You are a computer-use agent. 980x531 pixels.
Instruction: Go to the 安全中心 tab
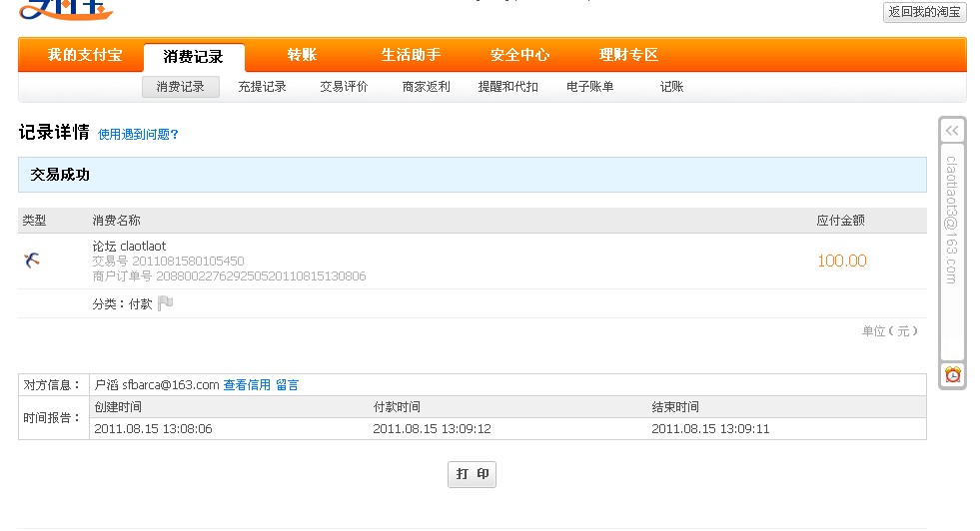tap(519, 55)
